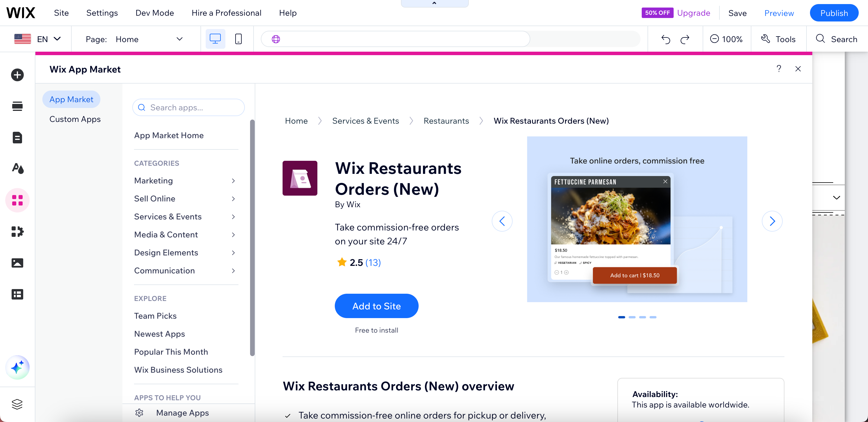The height and width of the screenshot is (422, 868).
Task: Select Newest Apps menu item
Action: [x=160, y=333]
